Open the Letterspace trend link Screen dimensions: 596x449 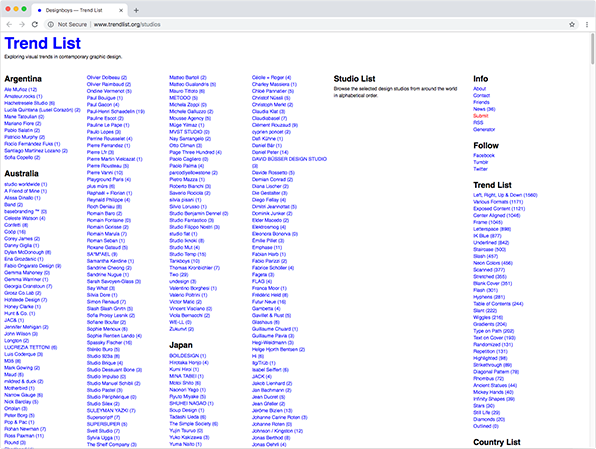pyautogui.click(x=492, y=229)
